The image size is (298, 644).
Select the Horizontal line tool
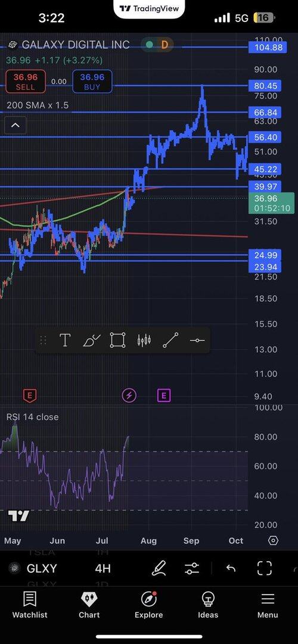[197, 341]
